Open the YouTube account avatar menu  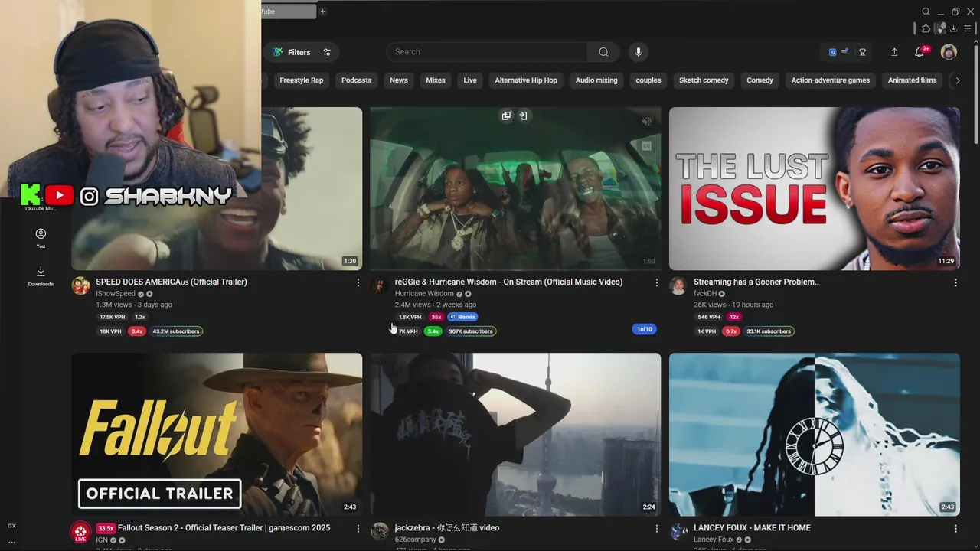949,52
